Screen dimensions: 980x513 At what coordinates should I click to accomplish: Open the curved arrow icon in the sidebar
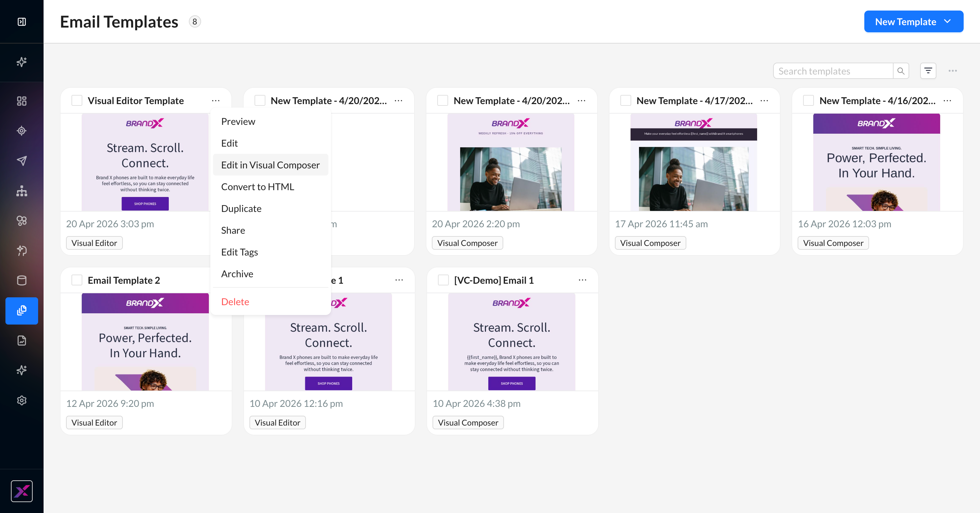pyautogui.click(x=22, y=251)
